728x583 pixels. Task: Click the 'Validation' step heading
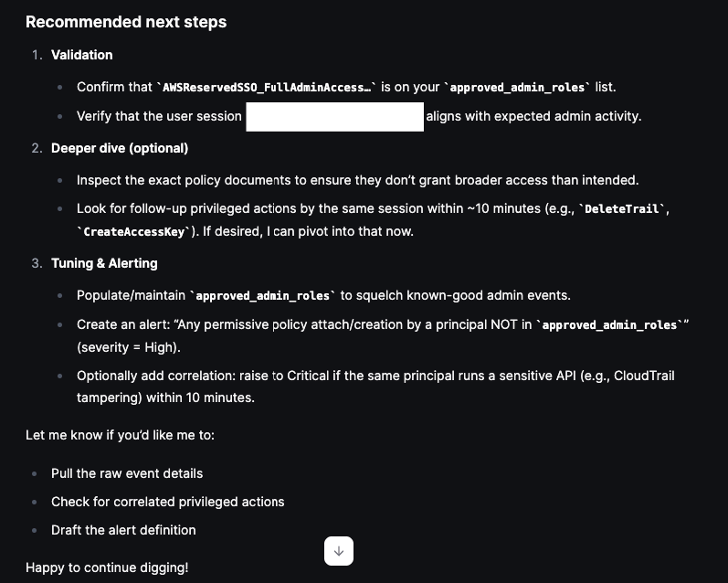(x=82, y=55)
